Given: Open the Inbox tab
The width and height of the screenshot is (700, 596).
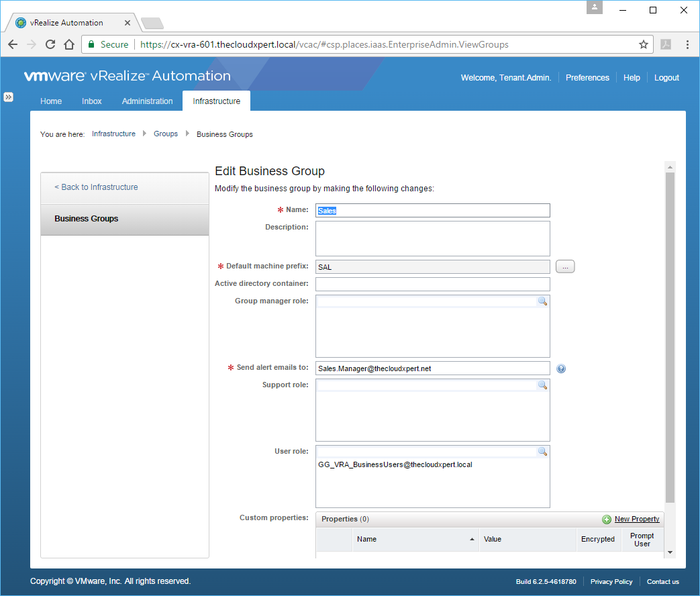Looking at the screenshot, I should point(92,101).
